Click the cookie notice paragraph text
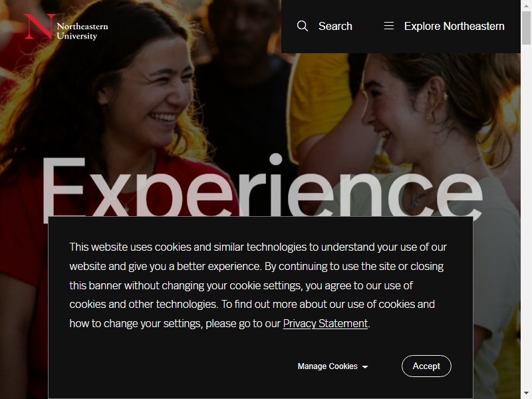532x399 pixels. 258,285
